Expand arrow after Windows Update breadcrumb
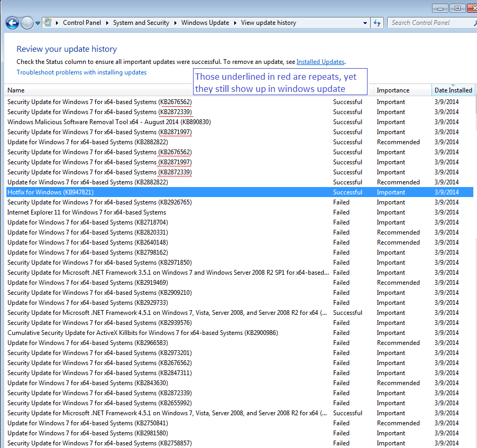477x448 pixels. click(235, 23)
